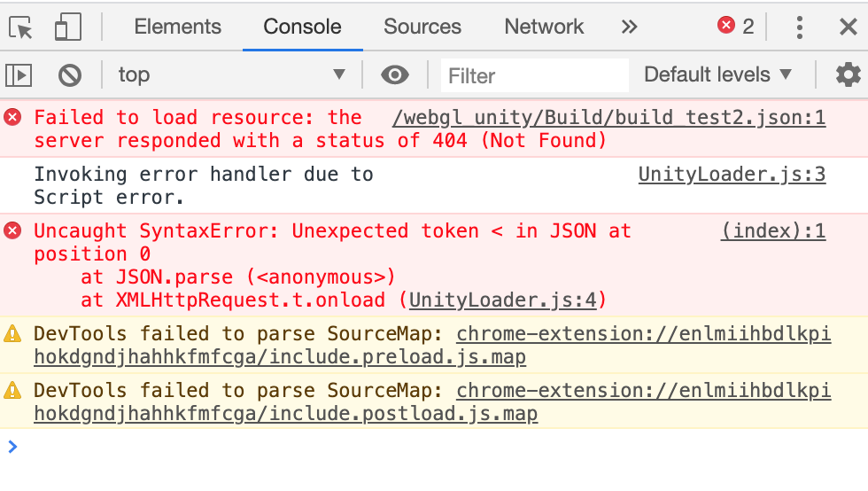
Task: Switch to the Elements tab
Action: 177,27
